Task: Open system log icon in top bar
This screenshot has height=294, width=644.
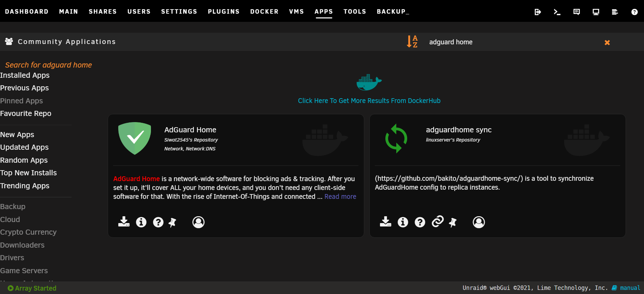Action: coord(615,12)
